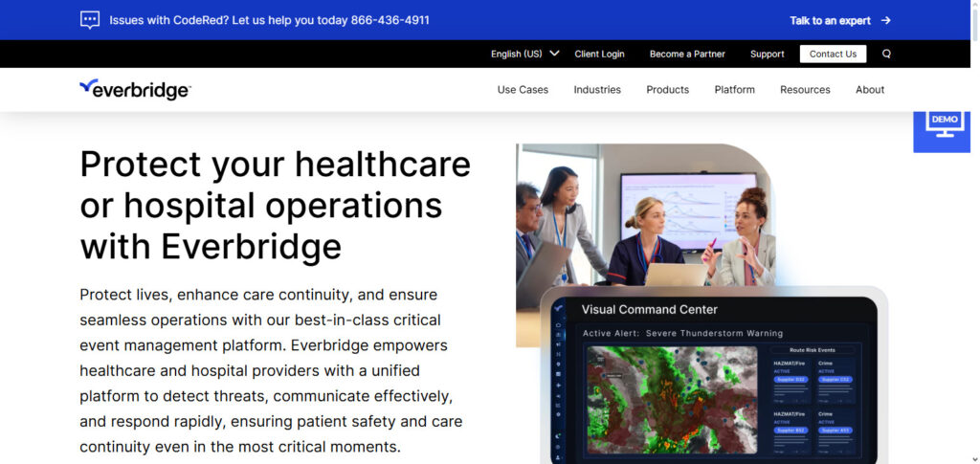Click the "Protect your healthcare" headline

pos(275,206)
